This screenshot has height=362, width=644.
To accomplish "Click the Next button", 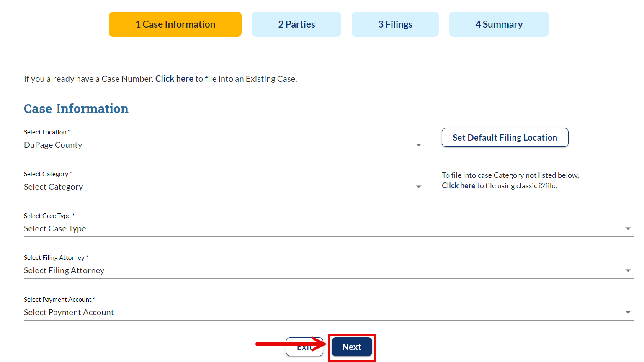I will click(x=352, y=347).
